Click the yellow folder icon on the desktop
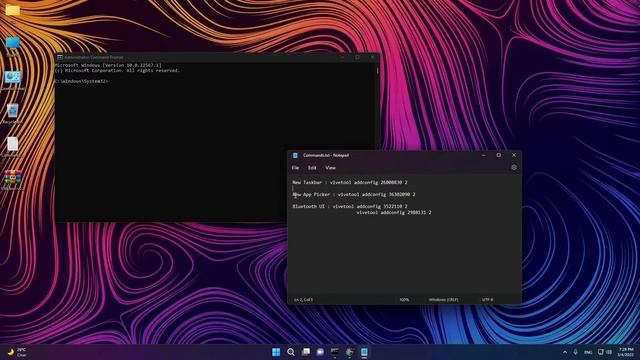 coord(13,11)
